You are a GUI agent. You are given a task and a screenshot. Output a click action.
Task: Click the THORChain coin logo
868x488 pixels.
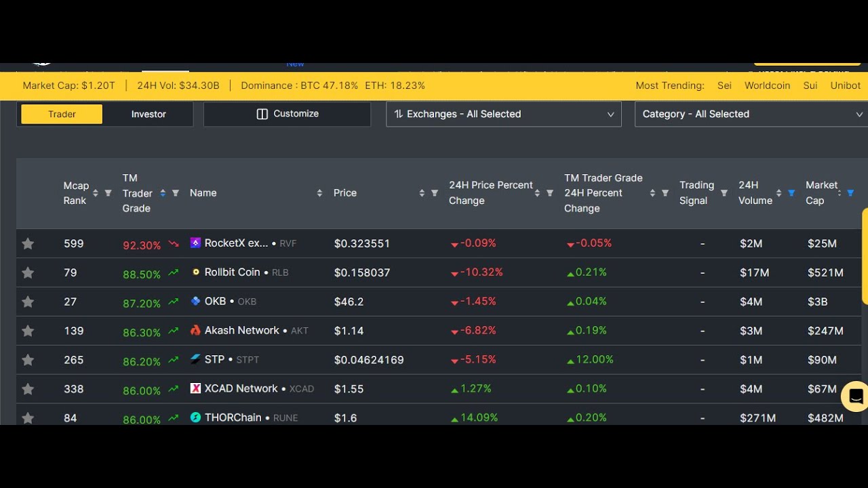tap(195, 418)
